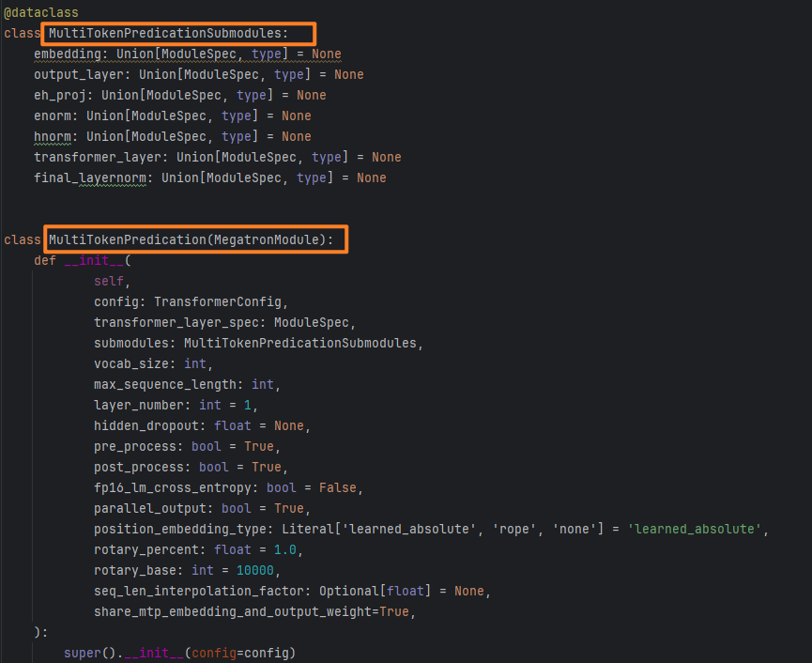Click the eh_proj field name
Image resolution: width=812 pixels, height=663 pixels.
click(x=60, y=95)
